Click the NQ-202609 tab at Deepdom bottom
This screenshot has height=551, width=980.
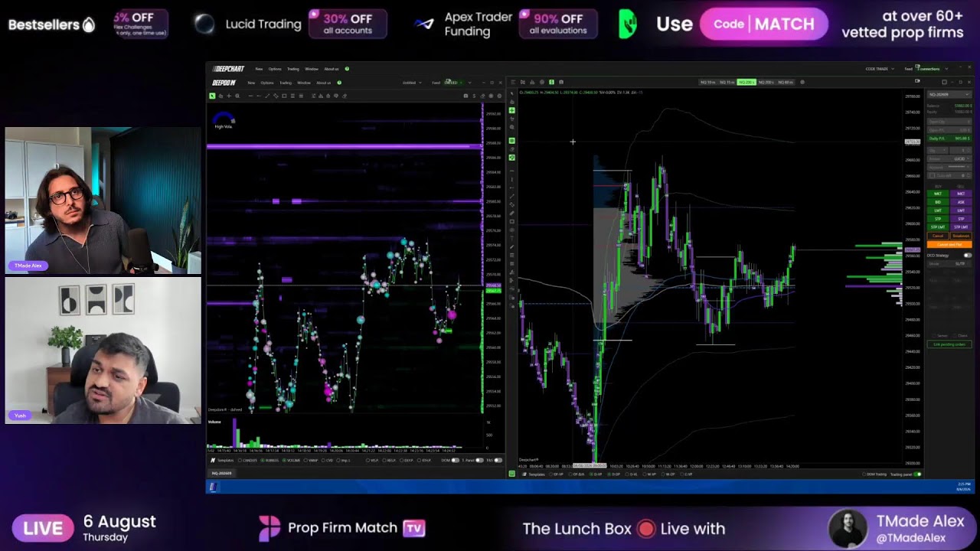coord(221,473)
